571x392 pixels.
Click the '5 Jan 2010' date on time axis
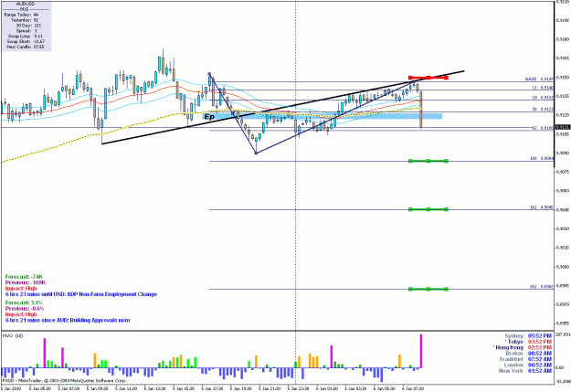12,388
